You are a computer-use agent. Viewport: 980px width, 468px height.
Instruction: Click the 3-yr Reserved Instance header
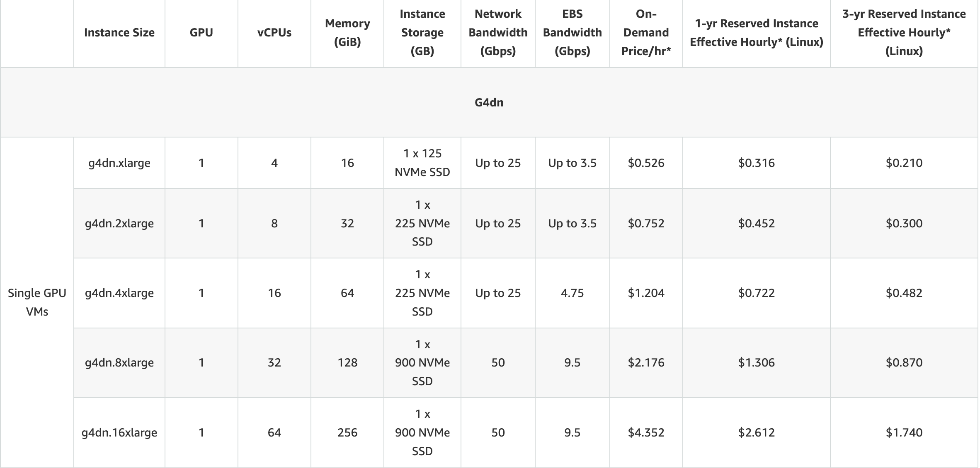coord(904,32)
